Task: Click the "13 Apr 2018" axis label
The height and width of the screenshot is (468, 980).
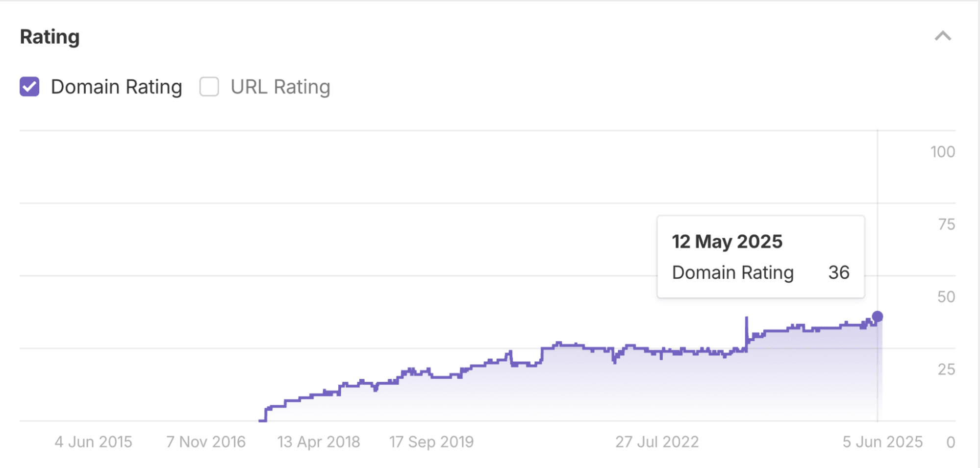Action: coord(319,442)
